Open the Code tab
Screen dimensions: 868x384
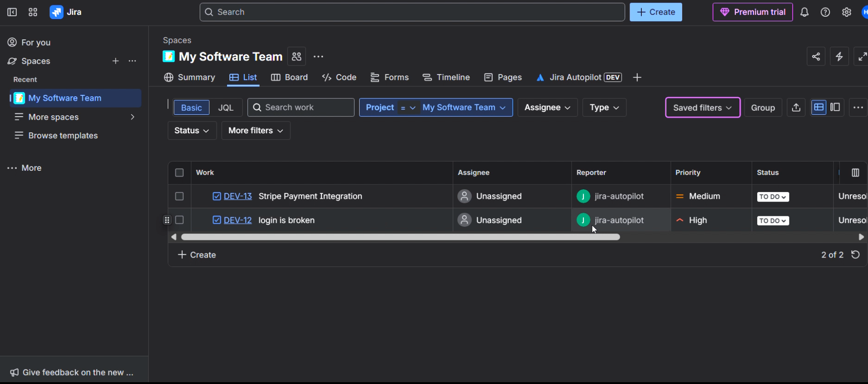tap(339, 78)
